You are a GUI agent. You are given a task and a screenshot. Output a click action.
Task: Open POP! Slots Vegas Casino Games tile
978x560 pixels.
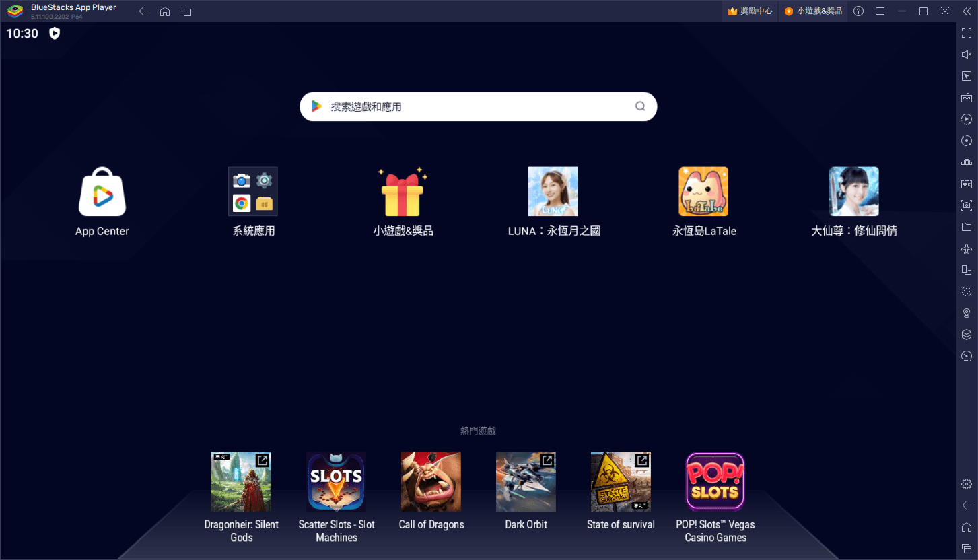pyautogui.click(x=715, y=497)
